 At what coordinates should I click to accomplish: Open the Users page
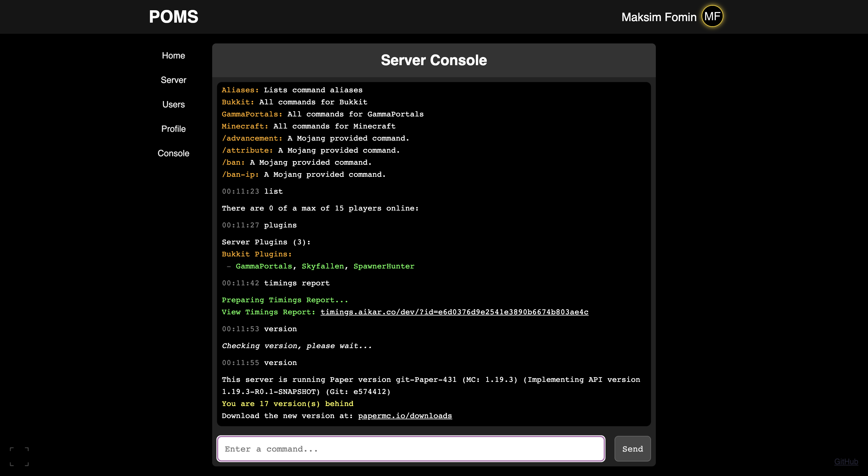[173, 104]
